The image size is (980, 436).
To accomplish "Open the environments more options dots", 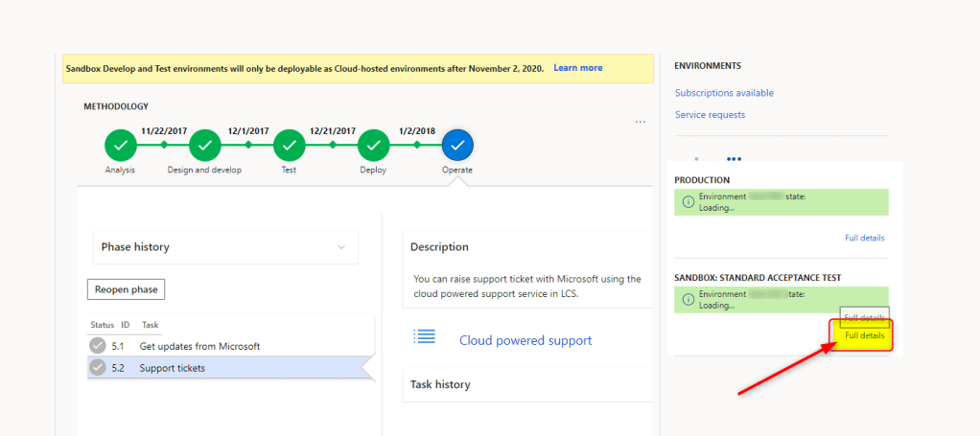I will [734, 158].
